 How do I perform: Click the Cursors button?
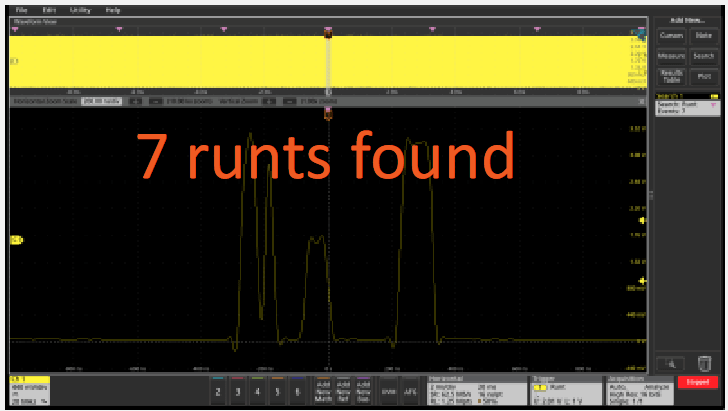pos(671,36)
